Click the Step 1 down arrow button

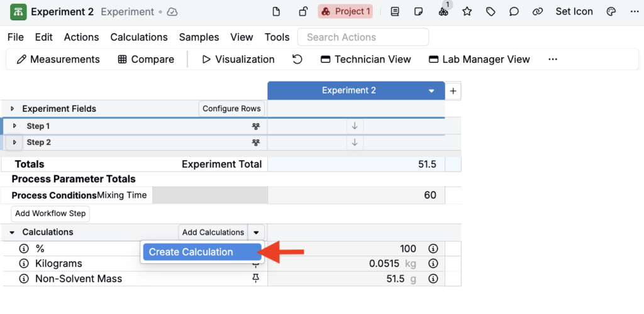tap(355, 126)
